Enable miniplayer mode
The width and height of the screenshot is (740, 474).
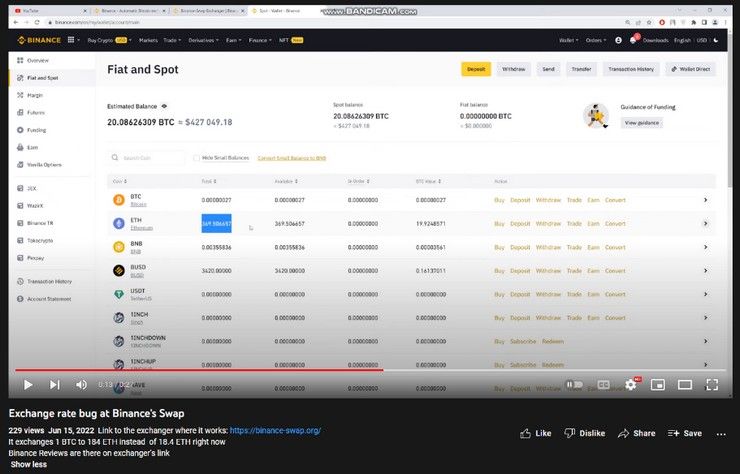pyautogui.click(x=657, y=385)
